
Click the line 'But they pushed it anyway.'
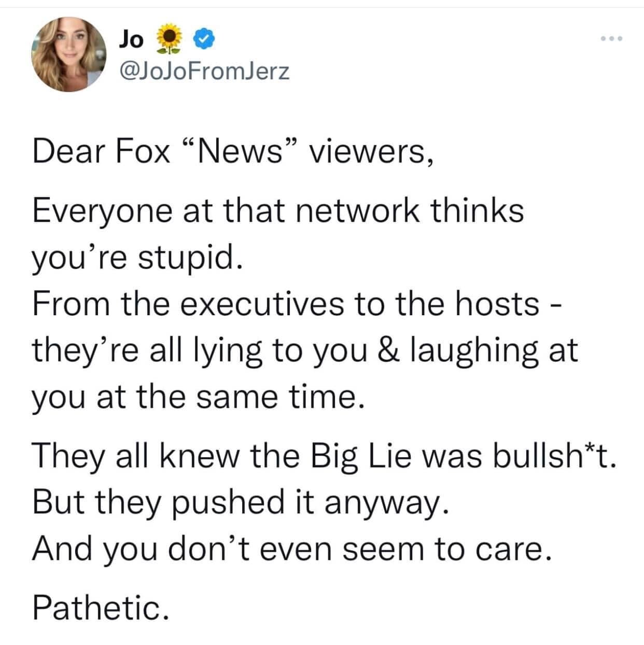pyautogui.click(x=239, y=502)
